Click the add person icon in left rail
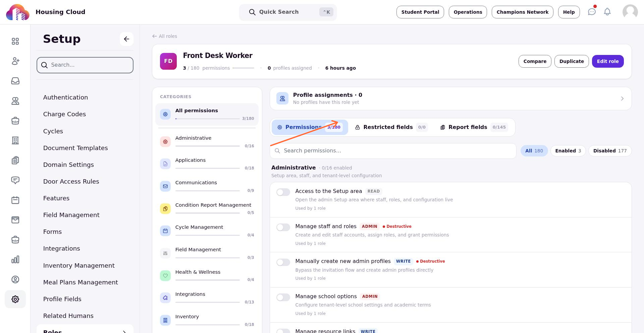Screen dimensions: 644x333 15,61
